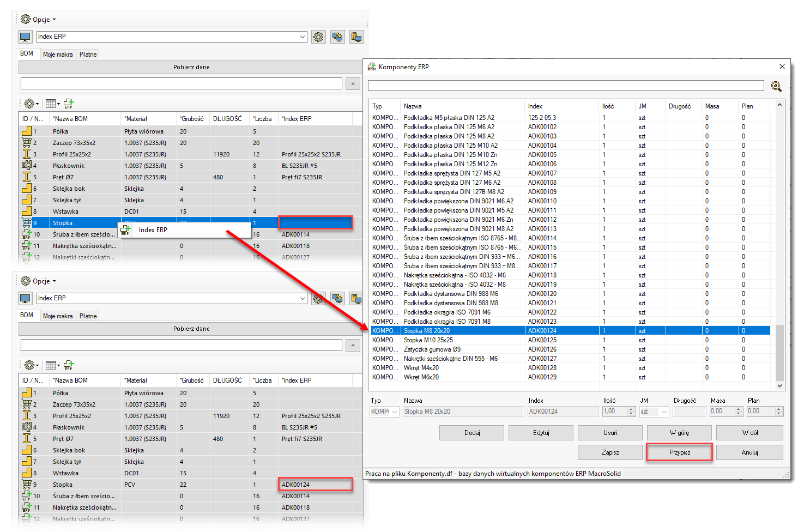804x532 pixels.
Task: Click the W górę button
Action: pyautogui.click(x=679, y=433)
